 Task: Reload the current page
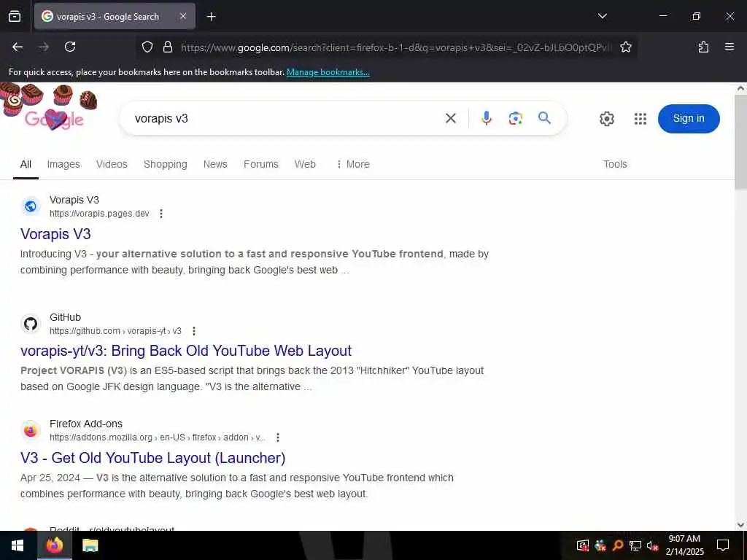pyautogui.click(x=70, y=47)
